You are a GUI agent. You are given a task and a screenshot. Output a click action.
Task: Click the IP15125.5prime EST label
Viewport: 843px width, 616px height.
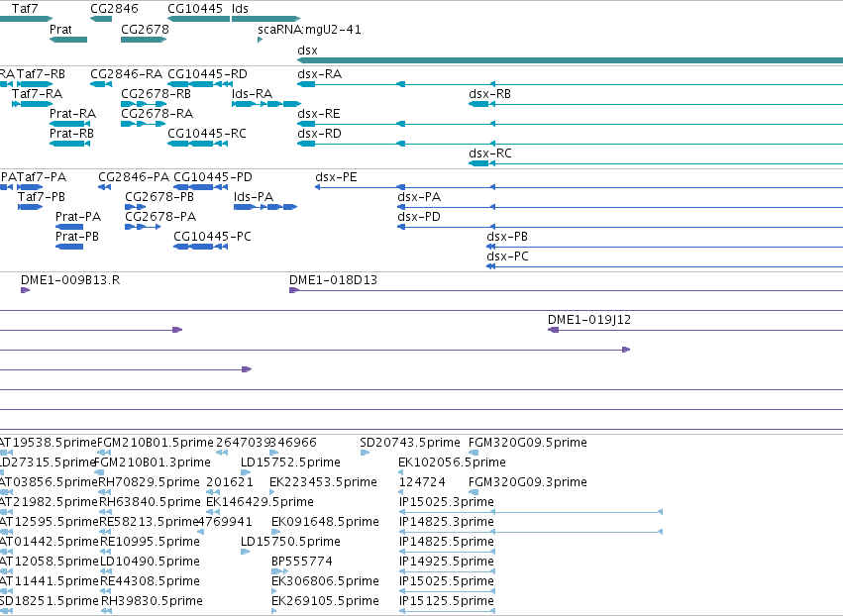click(x=446, y=601)
